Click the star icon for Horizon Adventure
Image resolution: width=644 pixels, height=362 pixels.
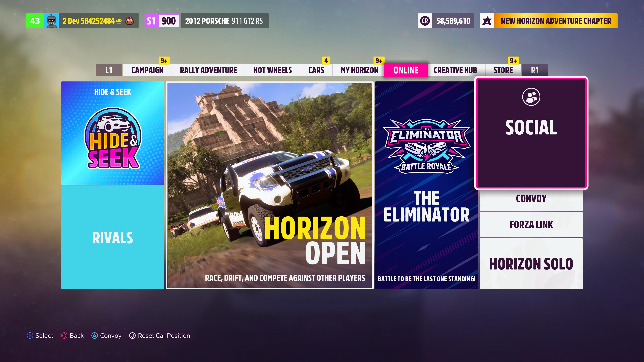(x=487, y=21)
